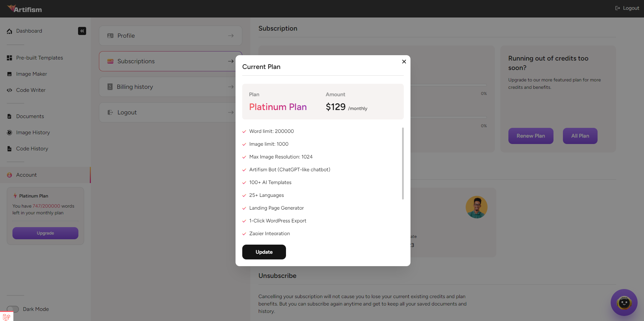The image size is (644, 321).
Task: Expand the Billing history arrow
Action: 231,87
